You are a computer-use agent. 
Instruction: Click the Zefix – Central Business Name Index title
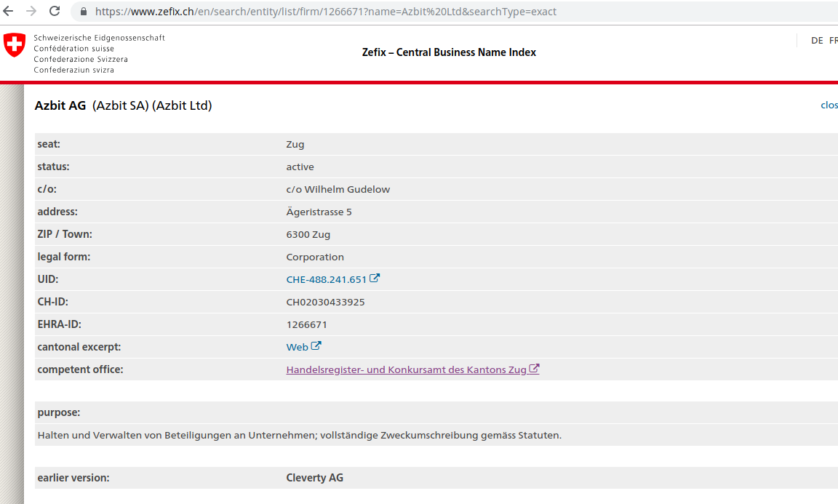click(x=449, y=52)
